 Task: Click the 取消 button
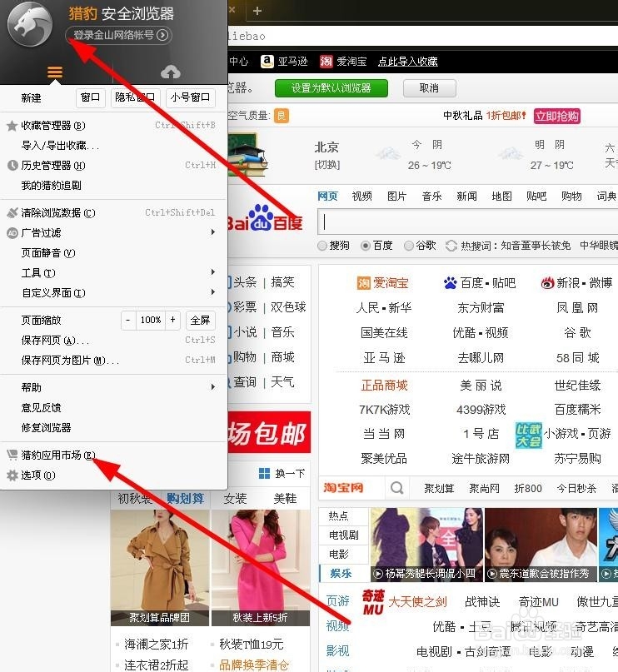click(429, 88)
